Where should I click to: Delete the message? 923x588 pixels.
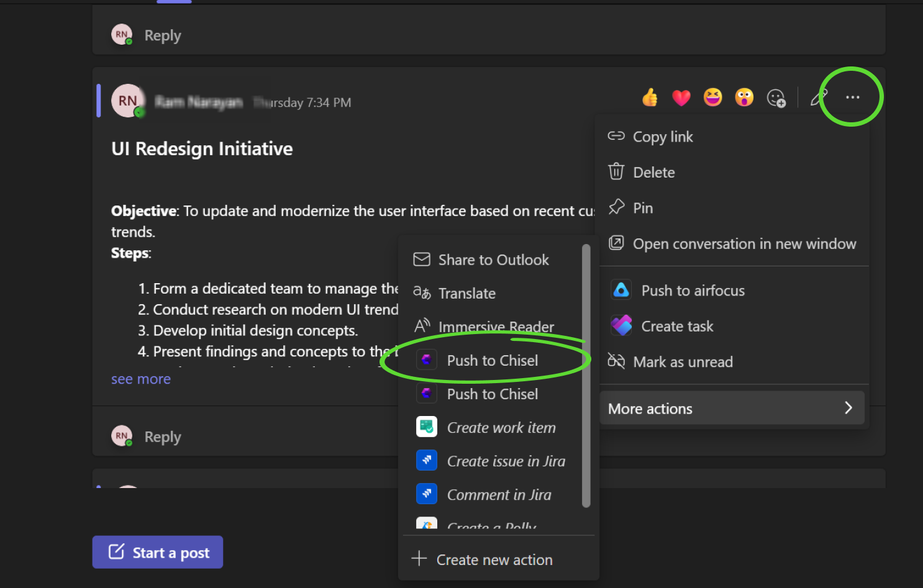pos(653,172)
